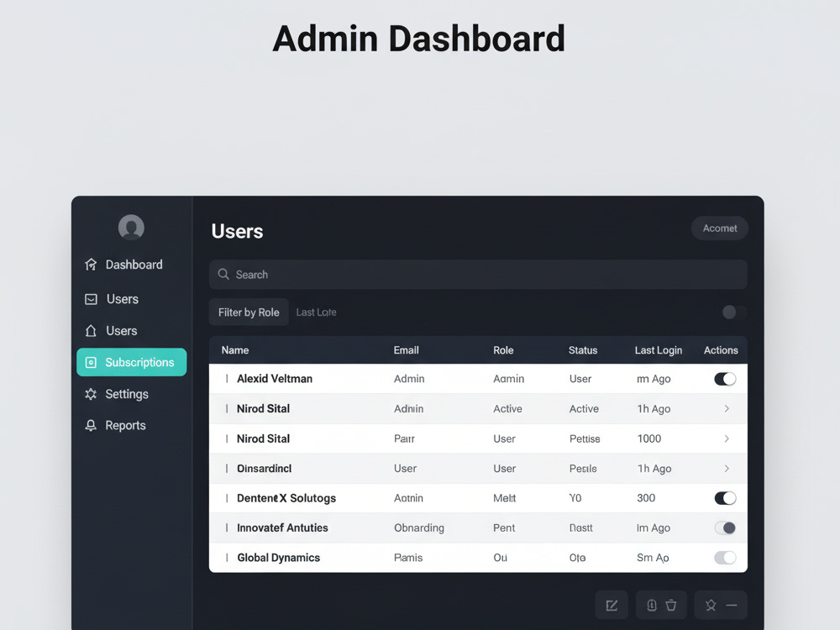Screen dimensions: 840x630
Task: Click the Subscriptions square icon
Action: coord(91,362)
